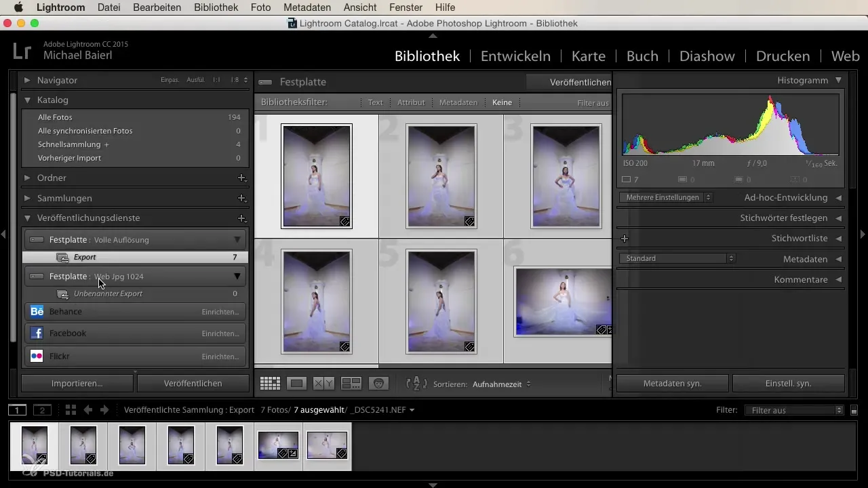The height and width of the screenshot is (488, 868).
Task: Select Text library filter
Action: coord(375,102)
